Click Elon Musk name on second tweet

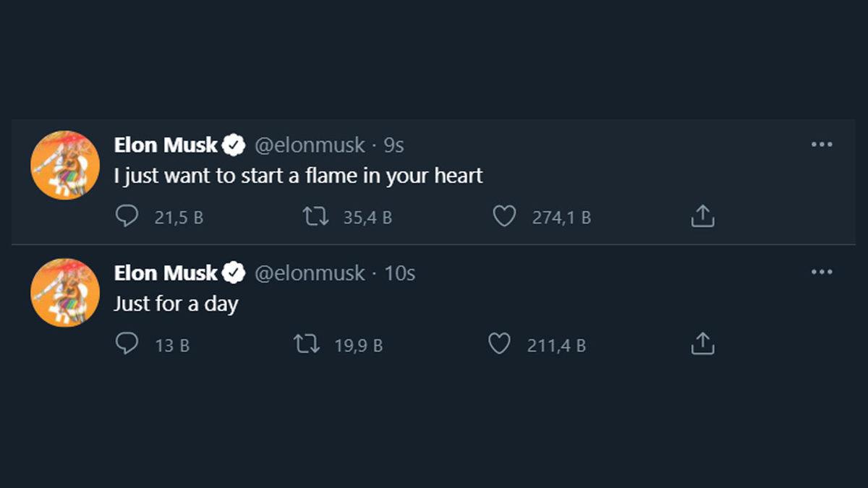click(166, 273)
